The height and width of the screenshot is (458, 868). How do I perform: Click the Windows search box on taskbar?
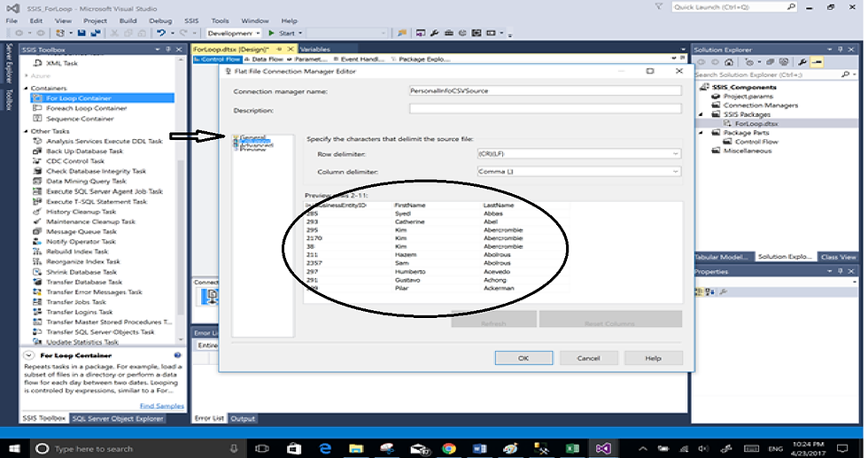pyautogui.click(x=137, y=448)
